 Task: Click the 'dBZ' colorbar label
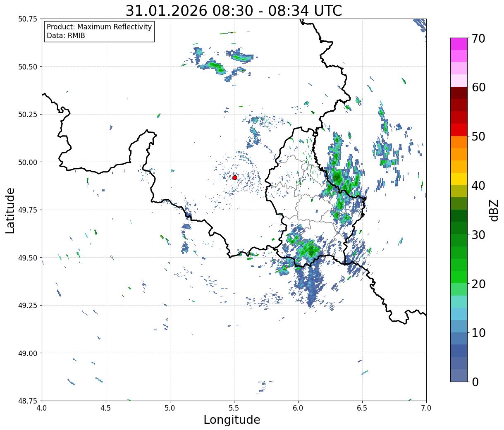coord(494,210)
